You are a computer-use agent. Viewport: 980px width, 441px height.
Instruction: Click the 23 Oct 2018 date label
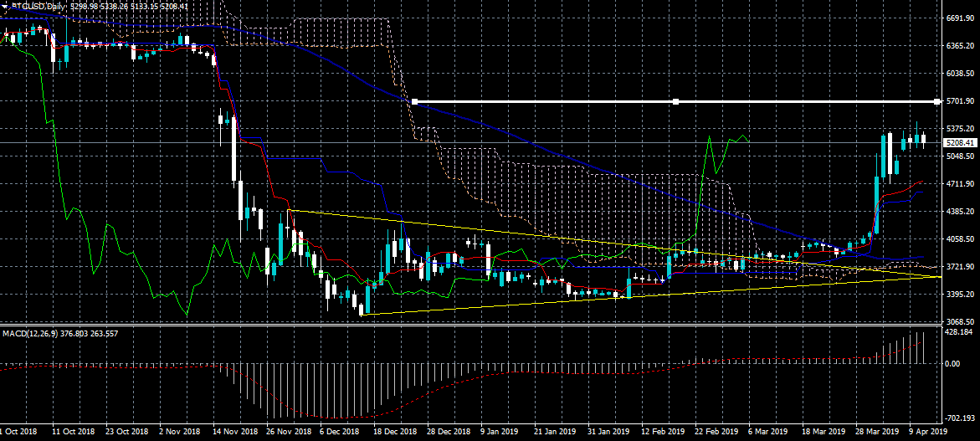click(x=127, y=432)
